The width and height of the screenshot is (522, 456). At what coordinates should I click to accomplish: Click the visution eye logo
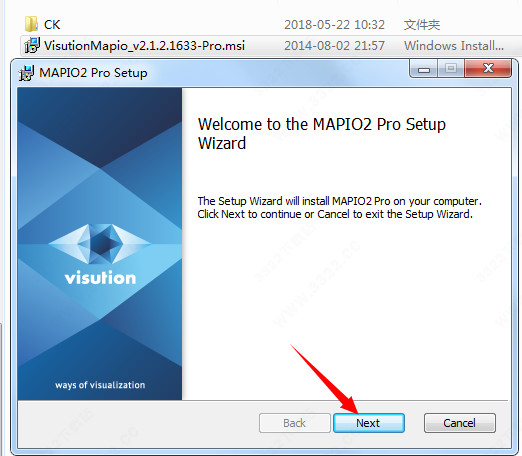(x=100, y=243)
